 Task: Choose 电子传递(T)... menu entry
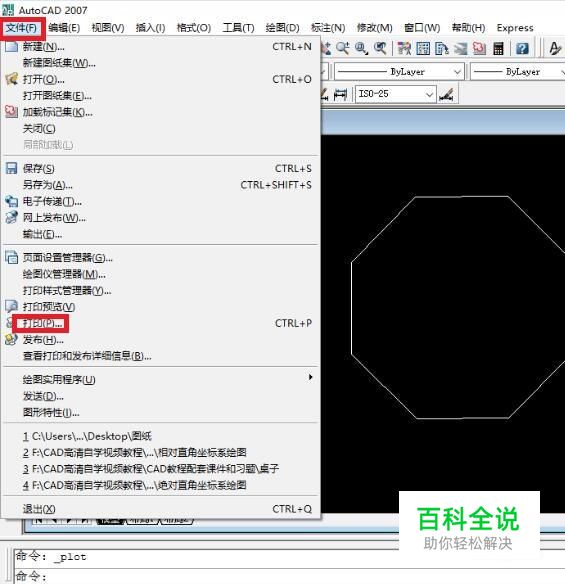(x=159, y=201)
